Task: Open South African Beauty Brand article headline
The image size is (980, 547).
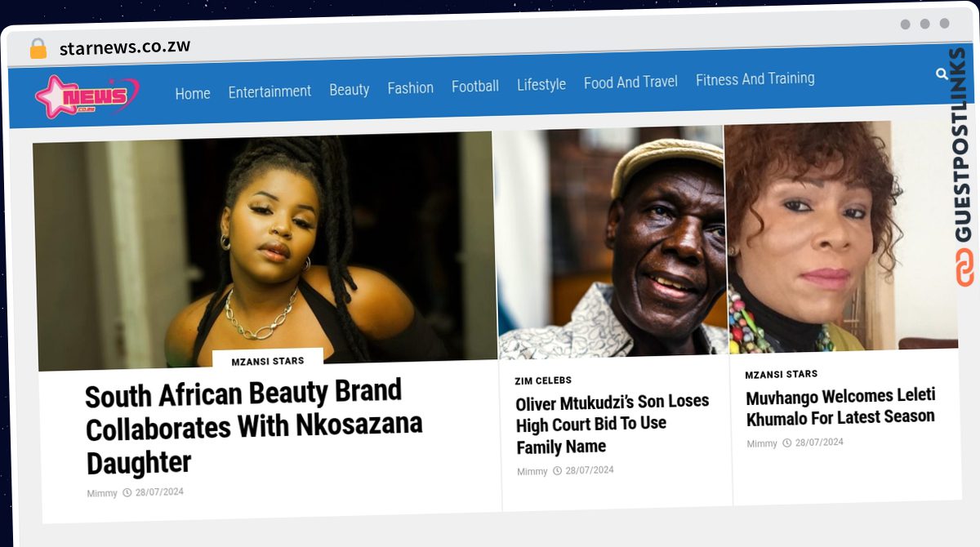Action: (254, 427)
